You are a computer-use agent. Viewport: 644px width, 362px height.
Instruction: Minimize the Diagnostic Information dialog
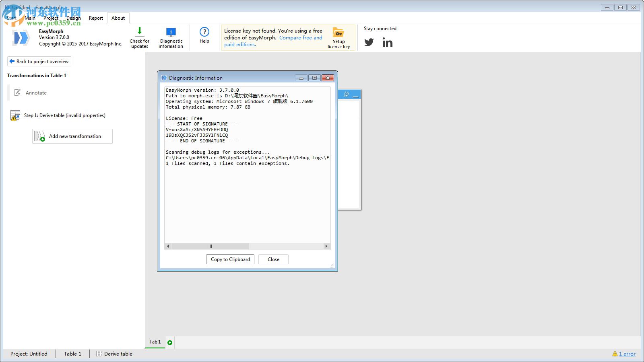301,78
